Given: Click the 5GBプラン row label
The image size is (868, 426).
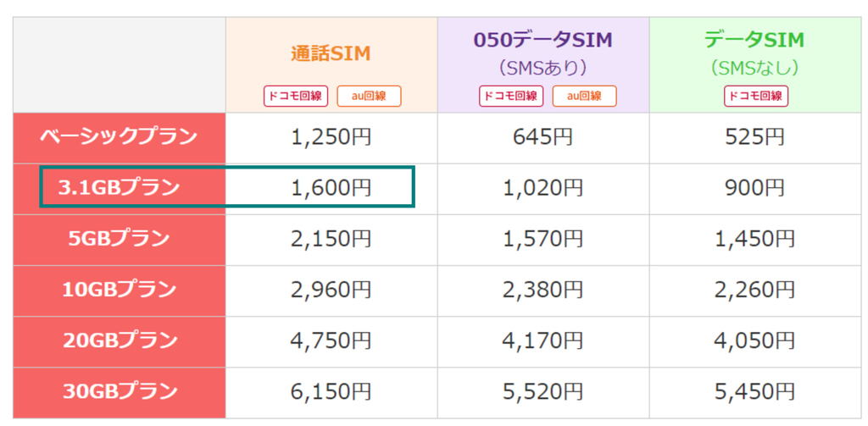Looking at the screenshot, I should [x=119, y=239].
